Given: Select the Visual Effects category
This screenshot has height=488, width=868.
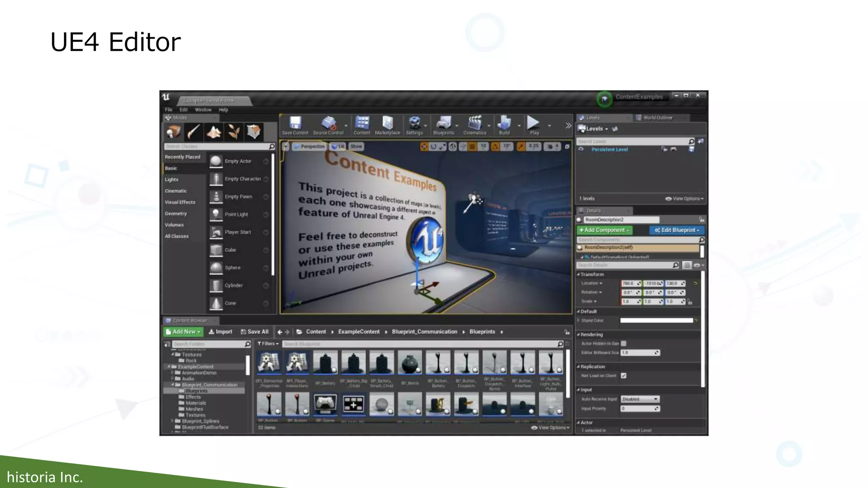Looking at the screenshot, I should (x=180, y=202).
